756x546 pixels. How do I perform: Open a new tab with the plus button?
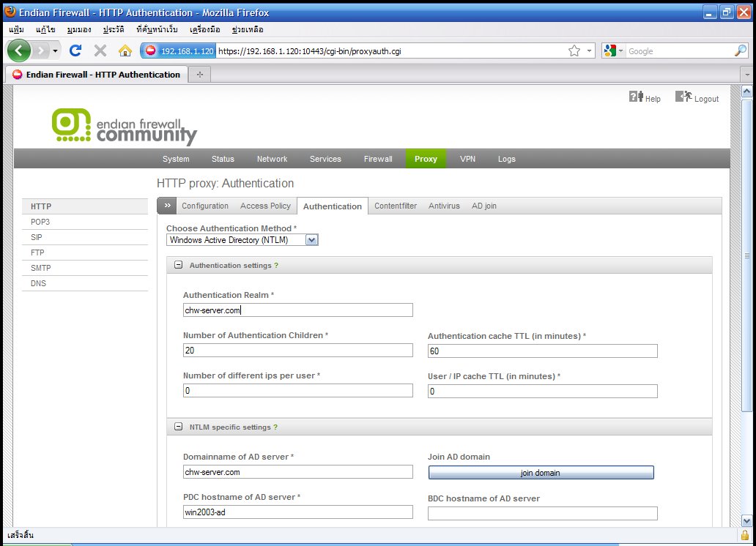(200, 74)
